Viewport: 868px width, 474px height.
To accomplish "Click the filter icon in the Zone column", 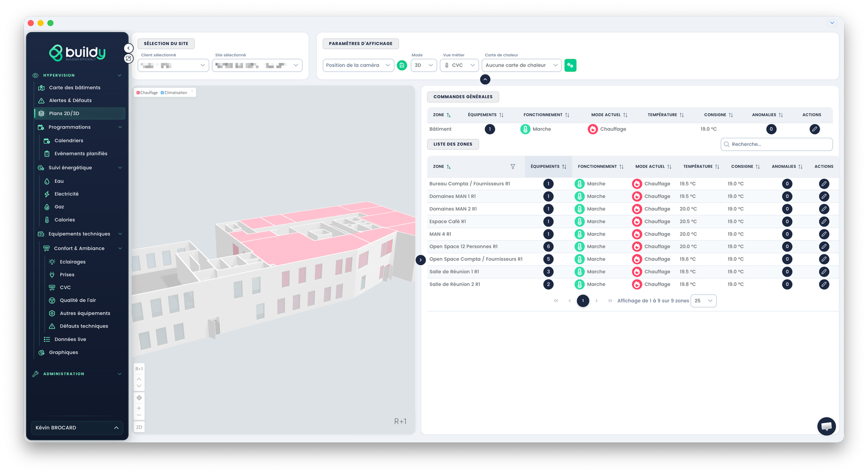I will (513, 166).
